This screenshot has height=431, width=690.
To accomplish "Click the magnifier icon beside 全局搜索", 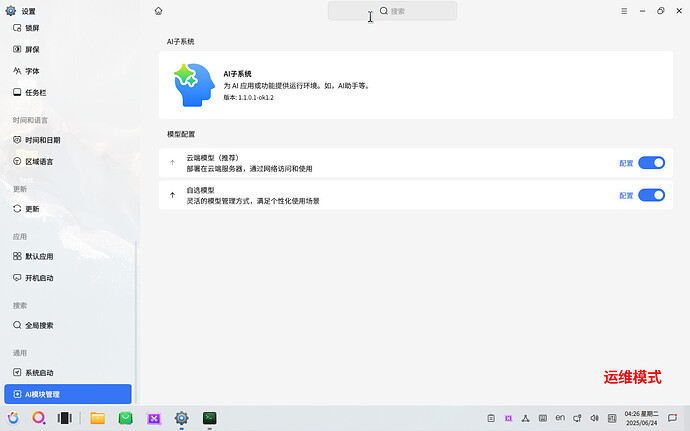I will click(17, 325).
